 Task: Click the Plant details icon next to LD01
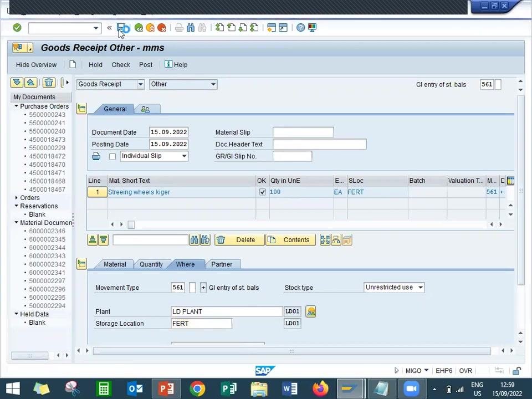(311, 311)
